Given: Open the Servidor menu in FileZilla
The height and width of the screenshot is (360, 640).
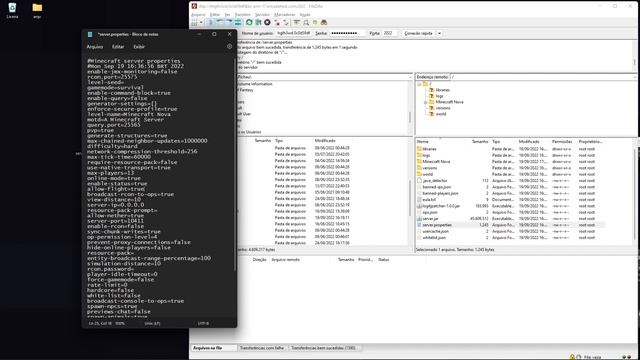Looking at the screenshot, I should pyautogui.click(x=262, y=15).
